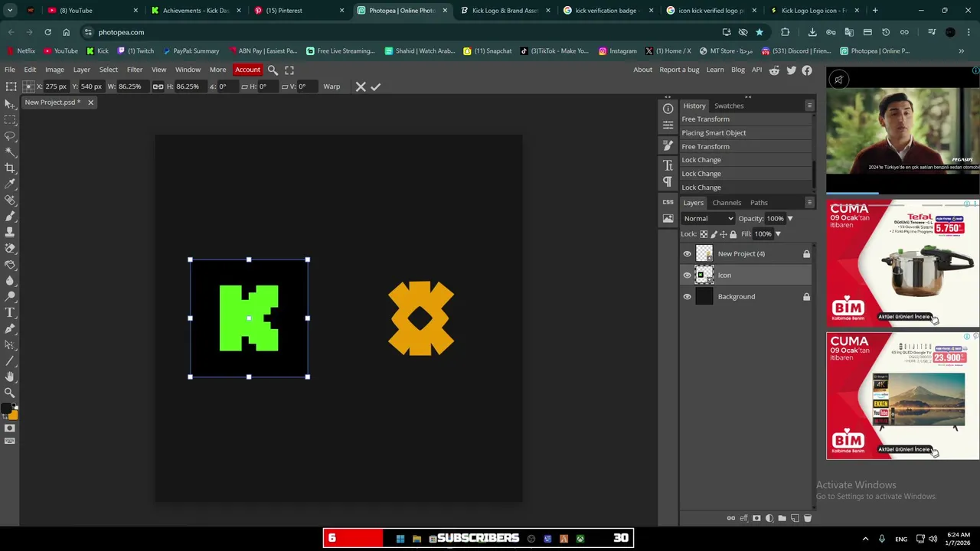This screenshot has width=980, height=551.
Task: Click the Warp button
Action: [x=332, y=86]
